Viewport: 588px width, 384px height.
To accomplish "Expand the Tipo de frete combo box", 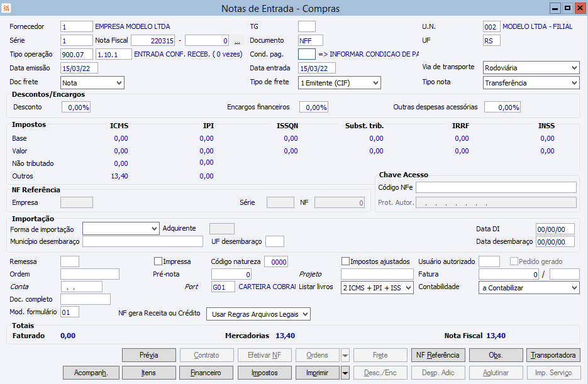I will [x=375, y=82].
